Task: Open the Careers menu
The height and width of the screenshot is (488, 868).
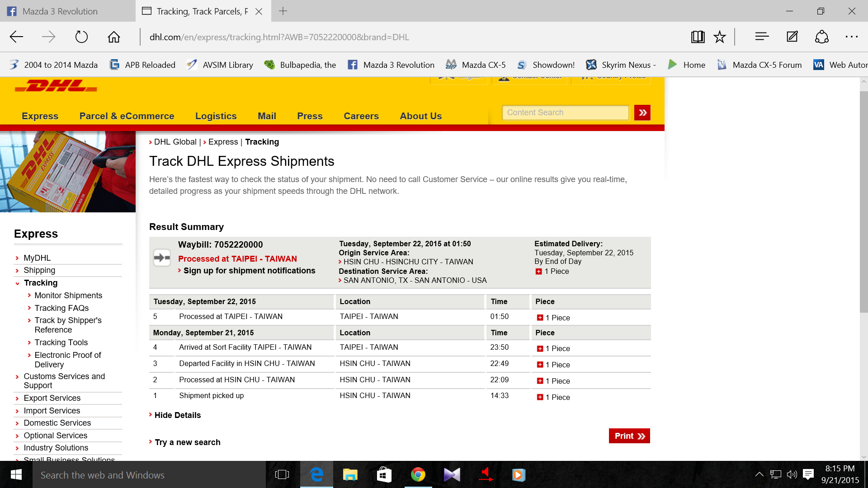Action: [361, 116]
